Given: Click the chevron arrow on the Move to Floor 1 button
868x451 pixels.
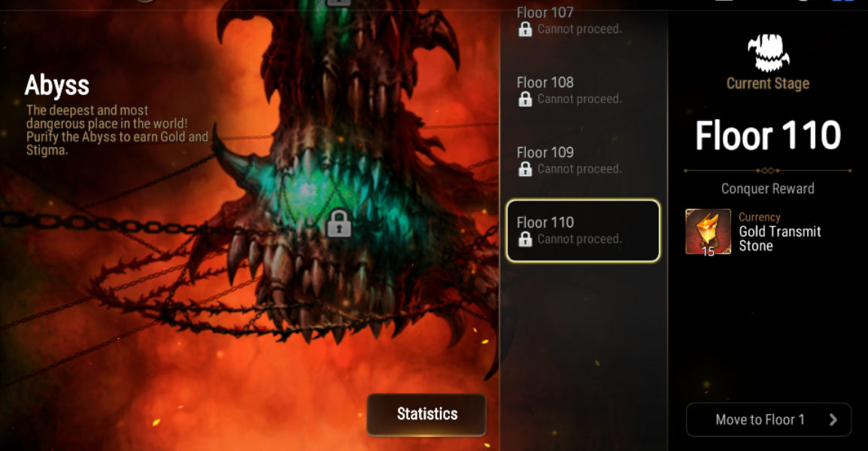Looking at the screenshot, I should pyautogui.click(x=833, y=420).
